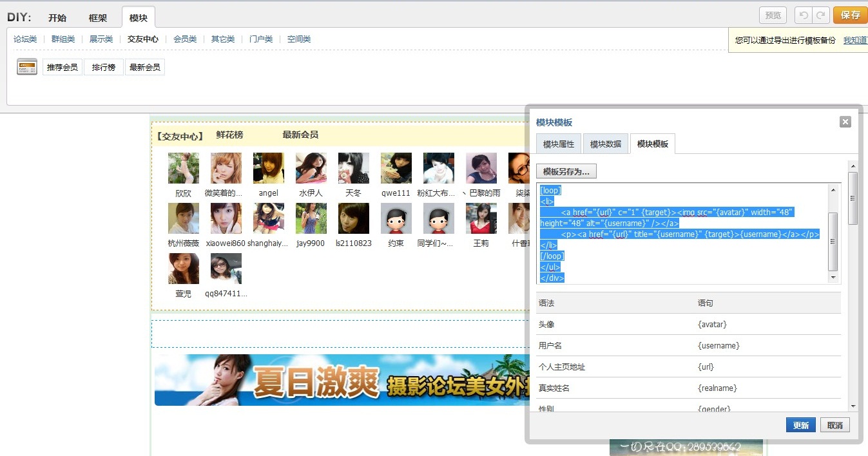The height and width of the screenshot is (456, 868).
Task: Choose the 论坛类 module category
Action: [25, 39]
